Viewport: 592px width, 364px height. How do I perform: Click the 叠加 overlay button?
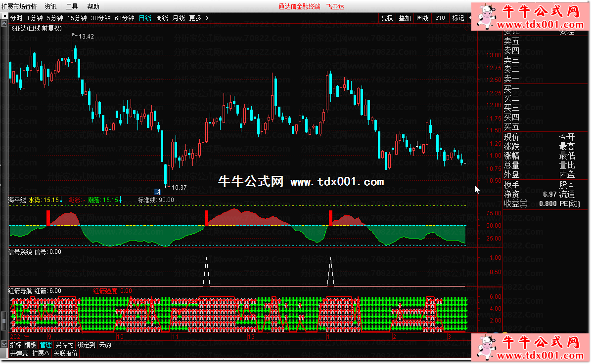[405, 18]
